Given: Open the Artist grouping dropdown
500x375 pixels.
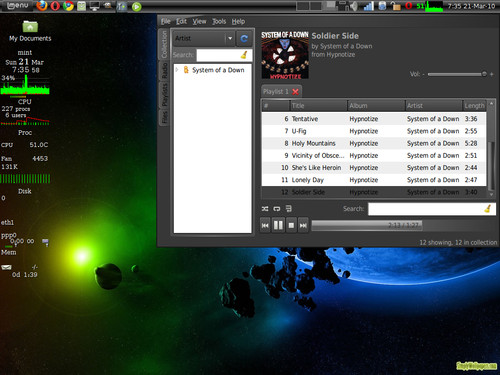Looking at the screenshot, I should 204,38.
